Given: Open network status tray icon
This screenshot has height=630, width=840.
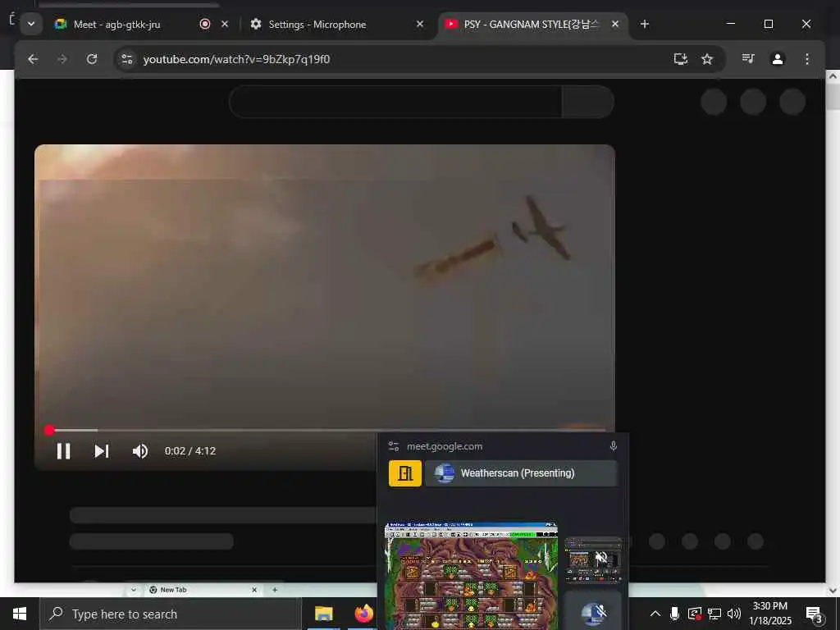Looking at the screenshot, I should [x=714, y=614].
